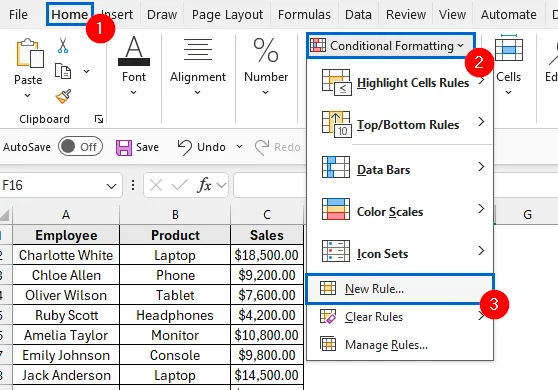
Task: Click the $10,800.00 sales cell
Action: 267,335
